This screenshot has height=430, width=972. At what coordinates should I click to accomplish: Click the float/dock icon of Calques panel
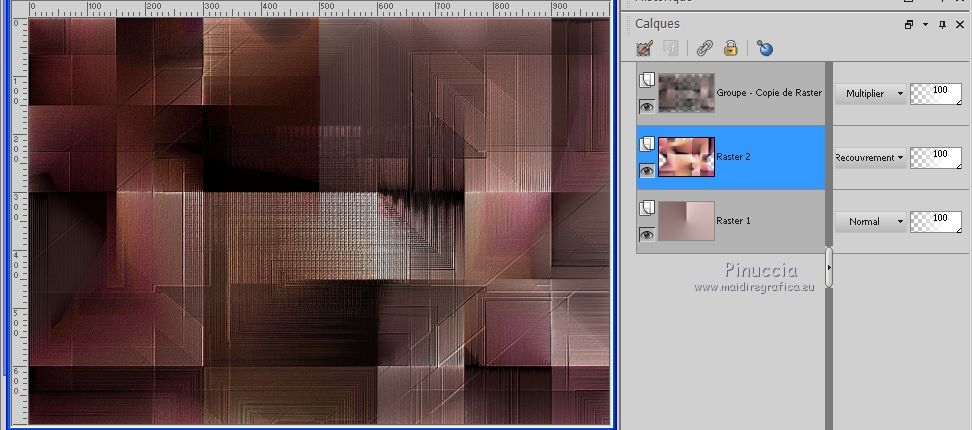909,25
